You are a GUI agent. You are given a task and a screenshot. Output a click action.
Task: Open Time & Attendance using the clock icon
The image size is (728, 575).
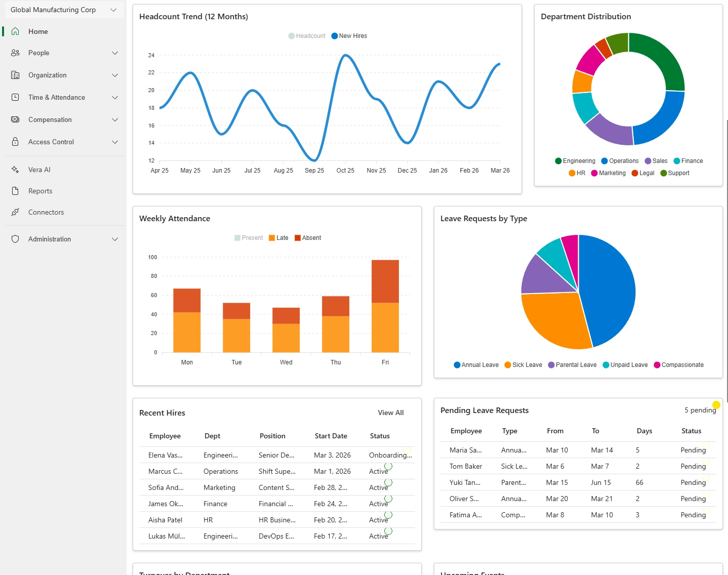click(x=16, y=97)
